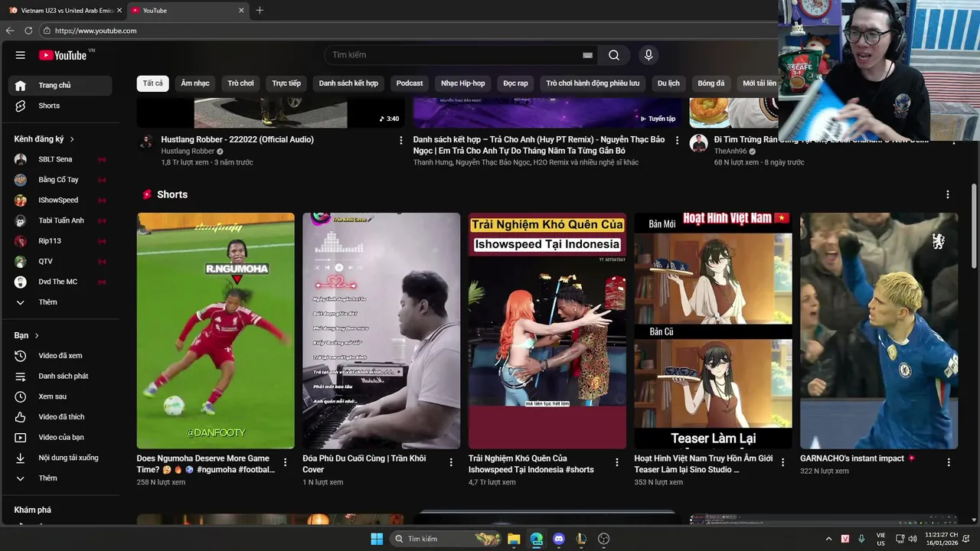Play Ishowspeed Tại Indonesia short thumbnail

[547, 331]
